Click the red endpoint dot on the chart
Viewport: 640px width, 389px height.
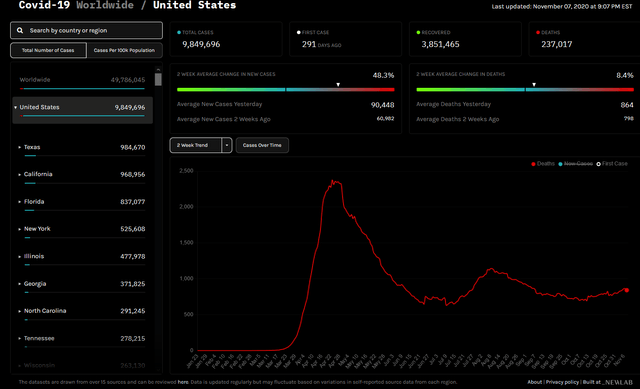(x=627, y=290)
